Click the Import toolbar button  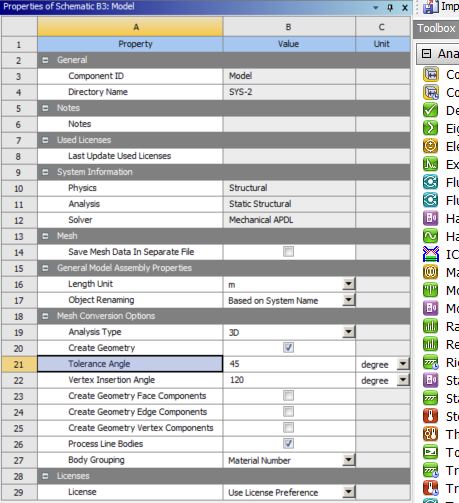pos(440,7)
